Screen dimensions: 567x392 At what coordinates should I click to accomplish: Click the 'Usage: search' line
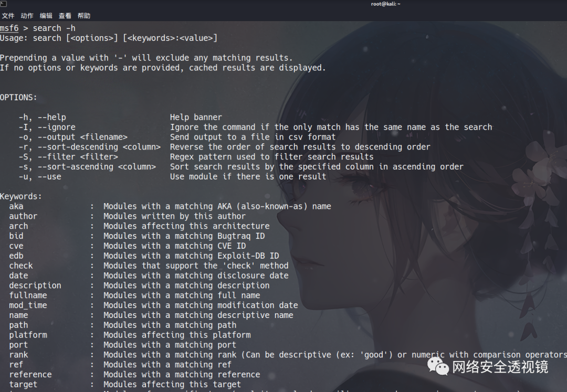click(109, 38)
